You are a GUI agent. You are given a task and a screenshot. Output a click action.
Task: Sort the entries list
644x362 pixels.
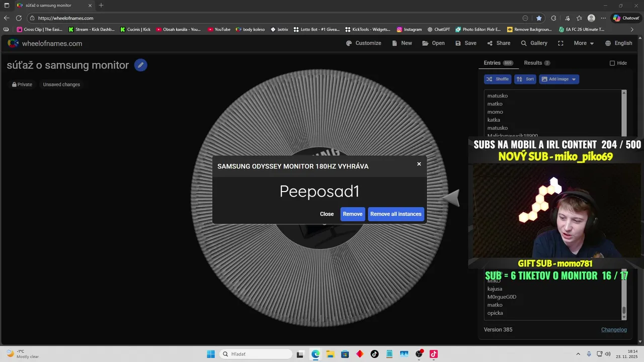click(x=525, y=79)
